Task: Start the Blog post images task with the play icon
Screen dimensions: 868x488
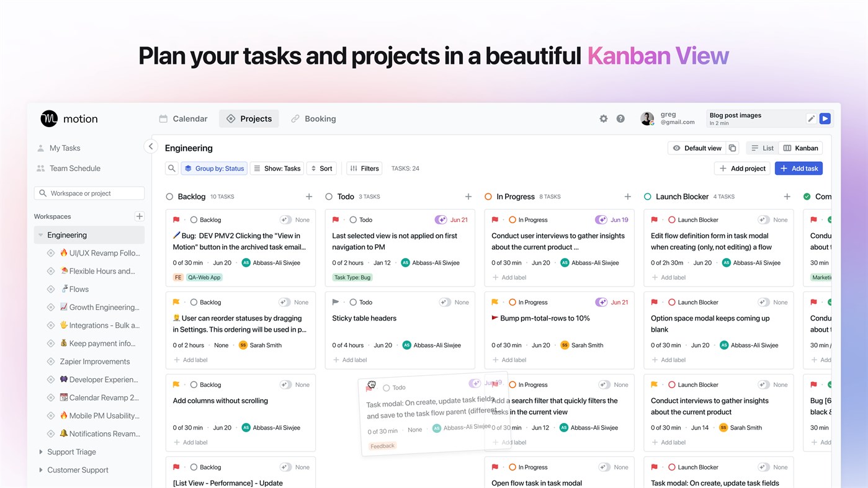Action: pos(825,118)
